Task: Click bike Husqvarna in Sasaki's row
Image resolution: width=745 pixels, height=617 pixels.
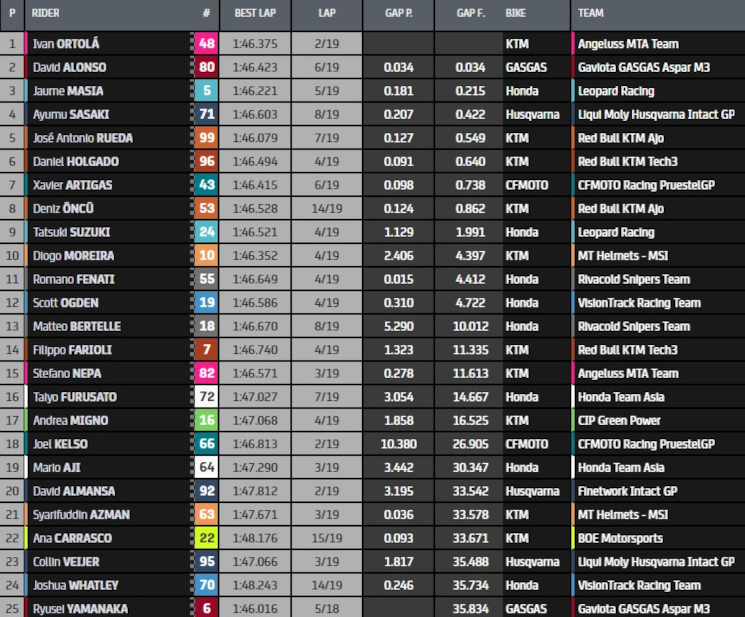Action: (x=533, y=114)
